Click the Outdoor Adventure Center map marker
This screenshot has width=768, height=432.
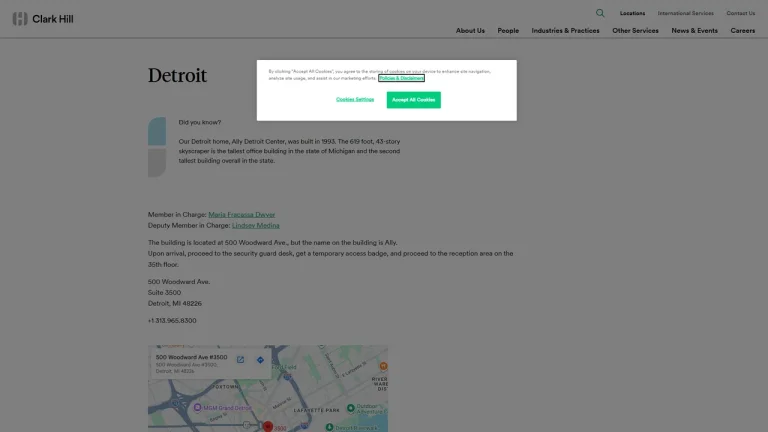point(351,408)
